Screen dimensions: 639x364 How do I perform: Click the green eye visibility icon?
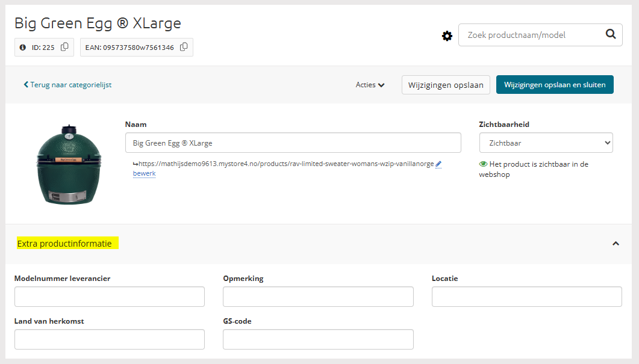click(x=484, y=164)
